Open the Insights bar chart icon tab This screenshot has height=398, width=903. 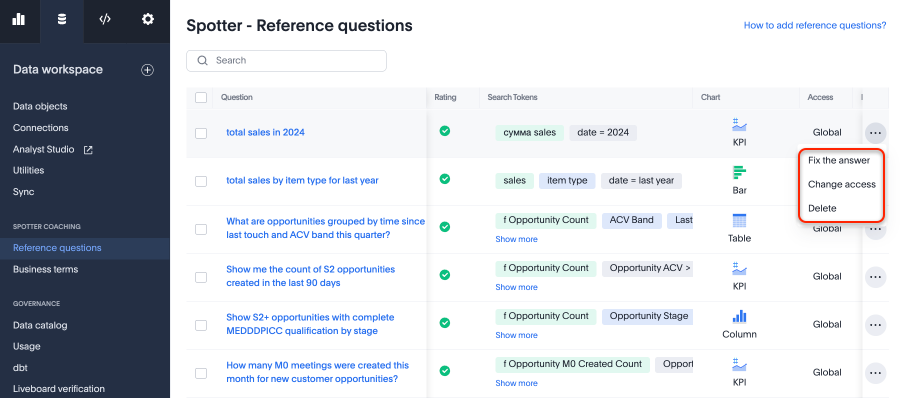[19, 19]
